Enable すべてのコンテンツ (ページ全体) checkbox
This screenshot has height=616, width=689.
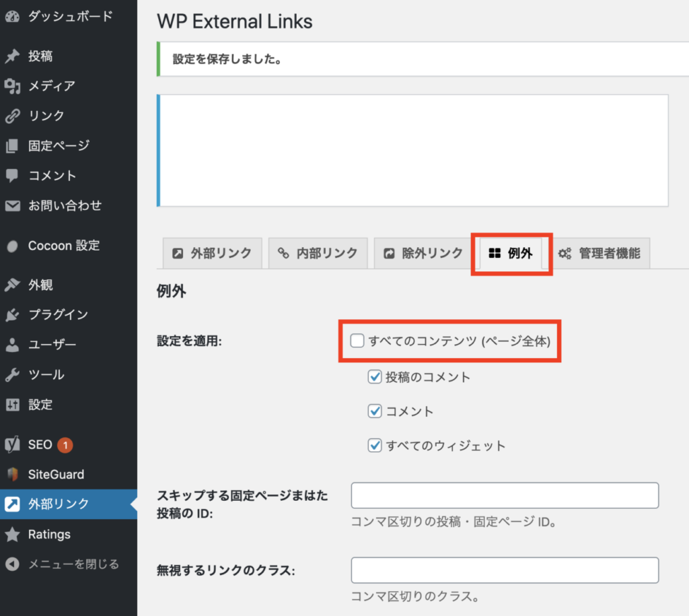[357, 341]
